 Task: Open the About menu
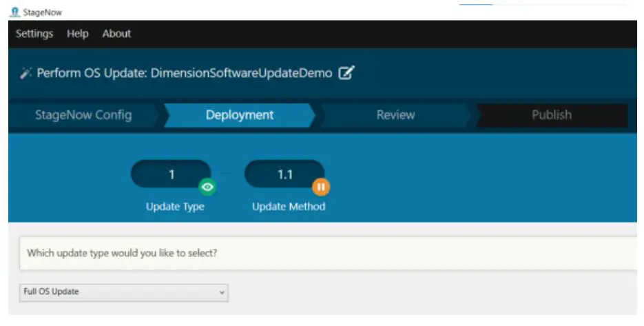pos(116,34)
